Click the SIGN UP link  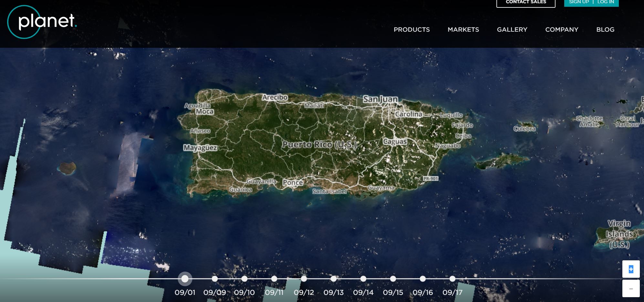[x=579, y=2]
